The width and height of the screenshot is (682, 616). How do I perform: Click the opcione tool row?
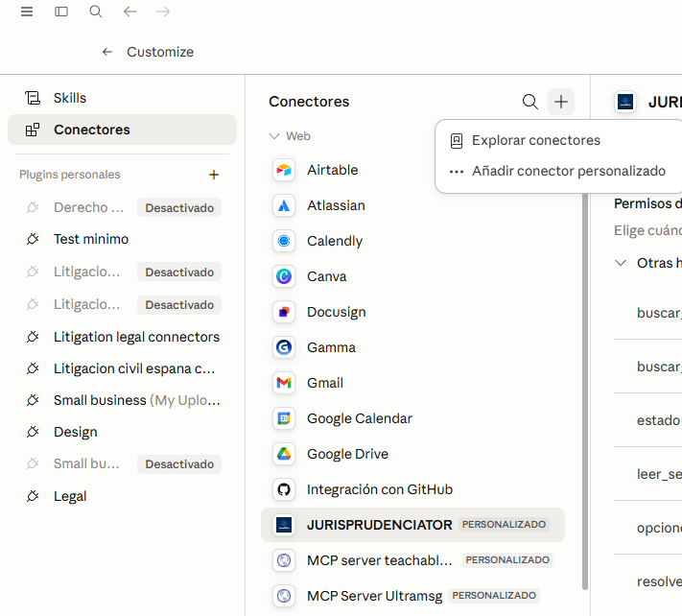click(647, 528)
